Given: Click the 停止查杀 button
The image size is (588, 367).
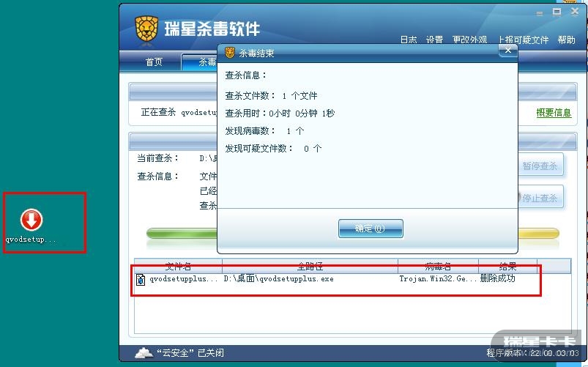Looking at the screenshot, I should tap(540, 198).
